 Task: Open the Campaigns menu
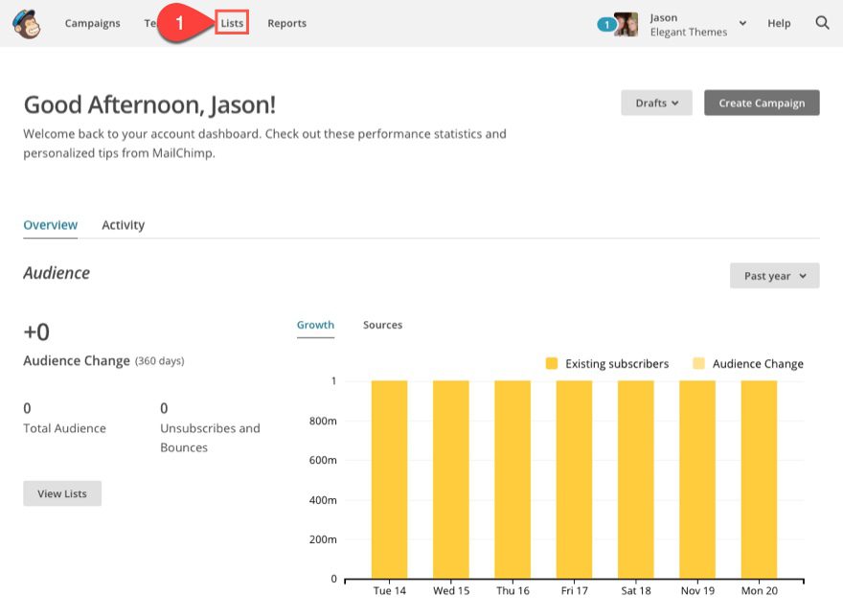(x=93, y=23)
